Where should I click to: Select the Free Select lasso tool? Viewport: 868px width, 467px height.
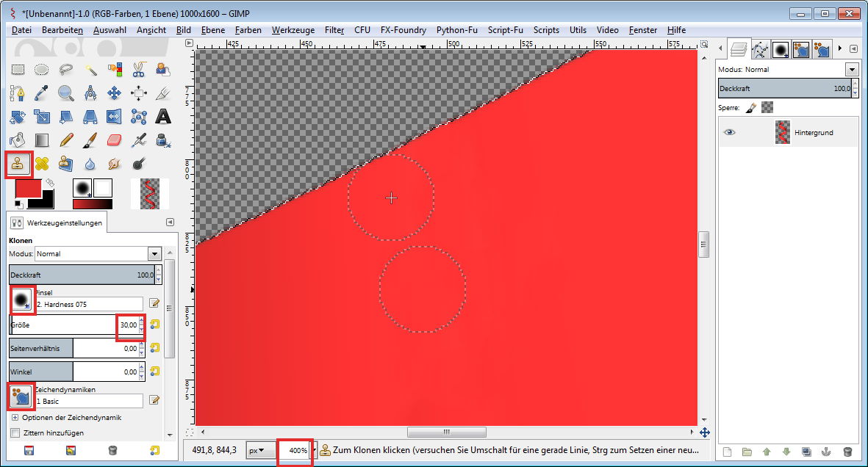tap(66, 70)
